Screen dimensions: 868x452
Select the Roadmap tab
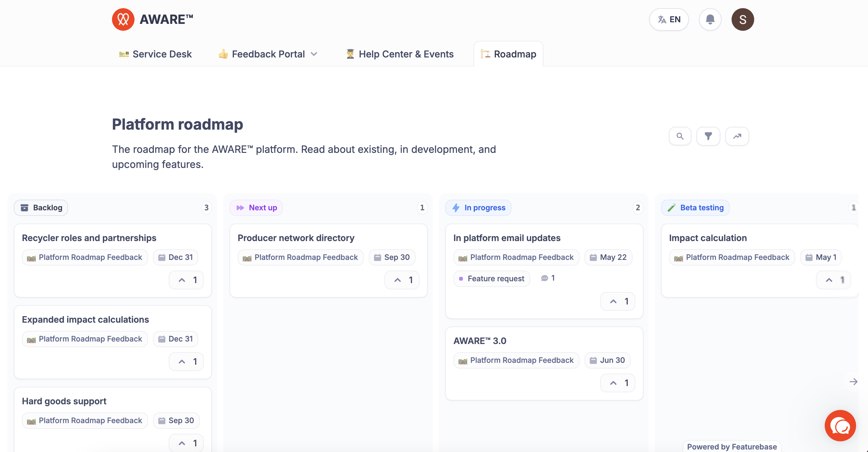coord(508,54)
